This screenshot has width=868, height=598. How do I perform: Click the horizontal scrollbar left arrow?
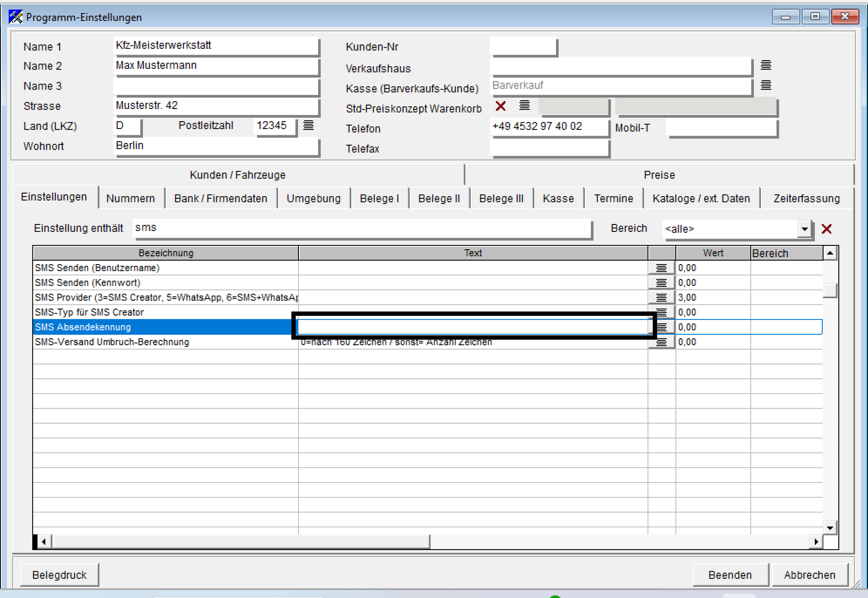[44, 542]
